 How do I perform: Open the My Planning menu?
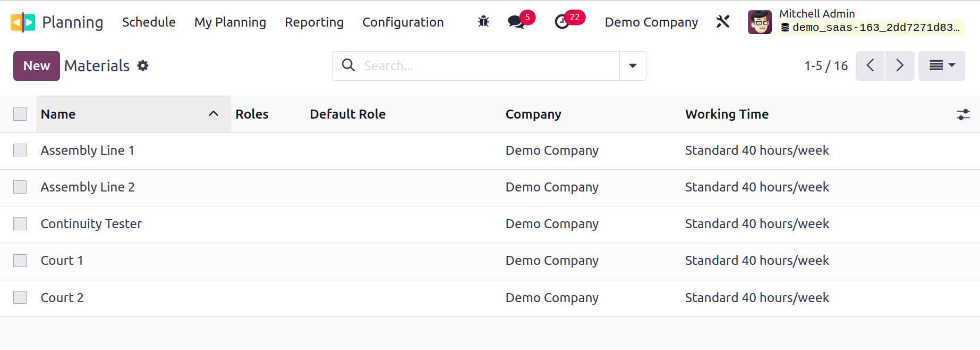click(230, 22)
